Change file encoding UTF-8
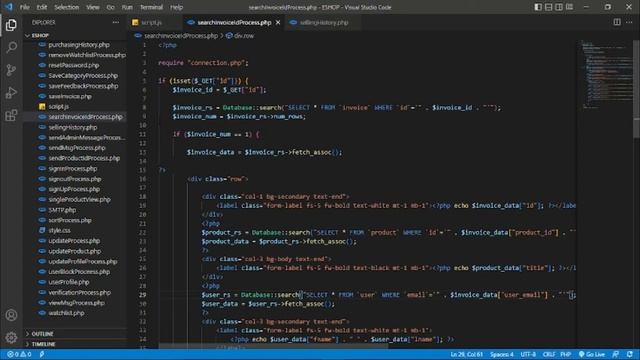 [528, 354]
